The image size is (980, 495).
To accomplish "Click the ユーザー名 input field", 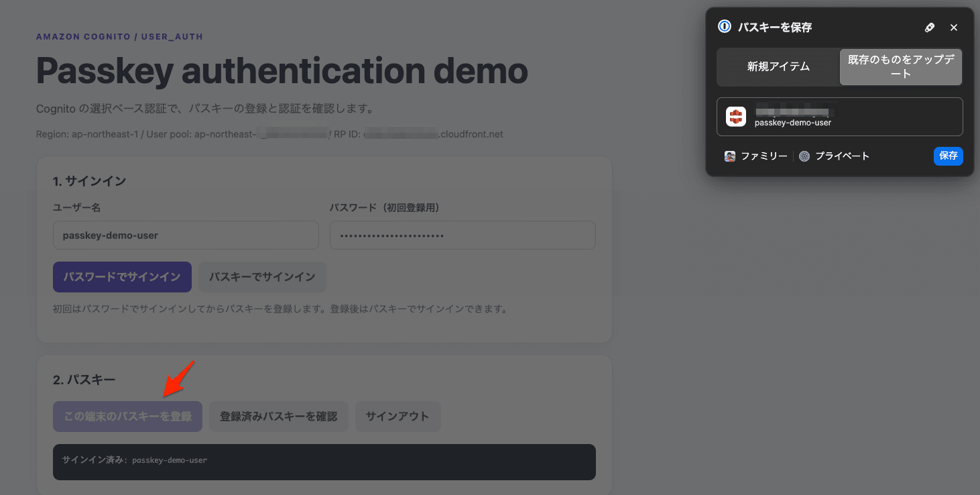I will tap(186, 235).
